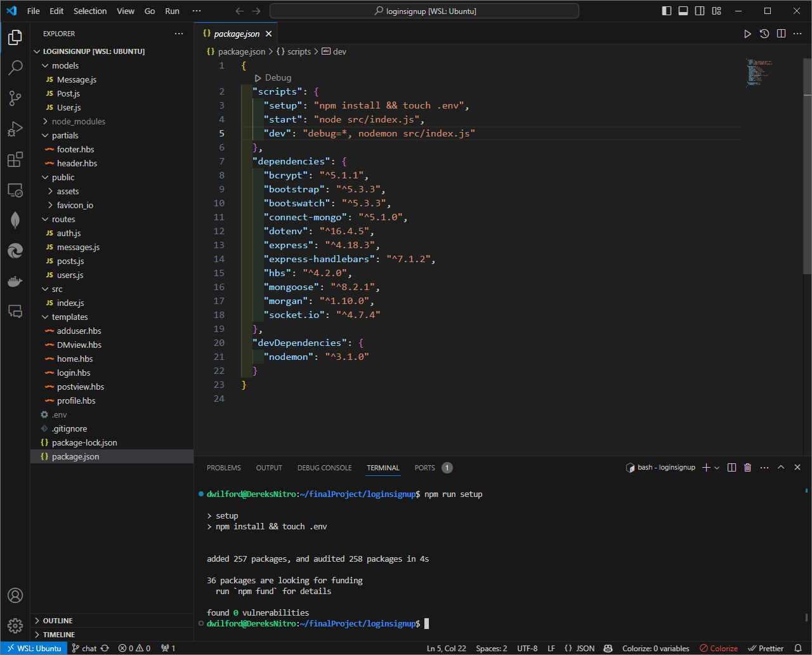Click the command center search box

(x=424, y=11)
